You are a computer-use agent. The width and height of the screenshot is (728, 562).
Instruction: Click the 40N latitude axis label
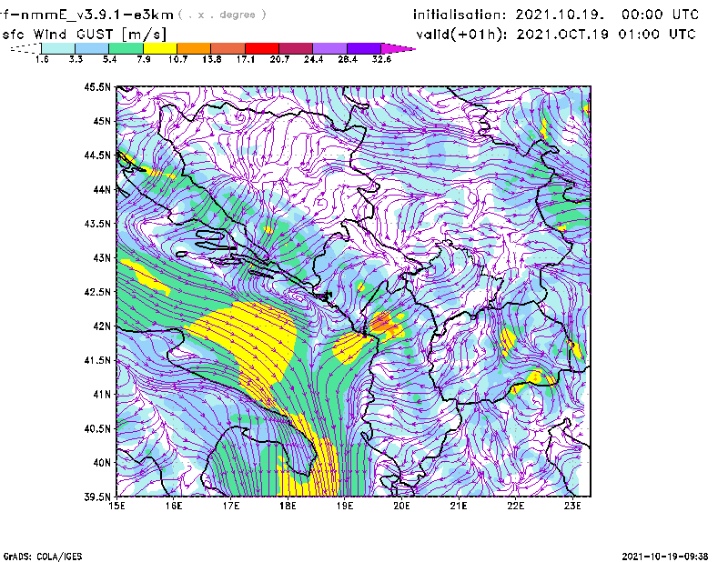[102, 463]
